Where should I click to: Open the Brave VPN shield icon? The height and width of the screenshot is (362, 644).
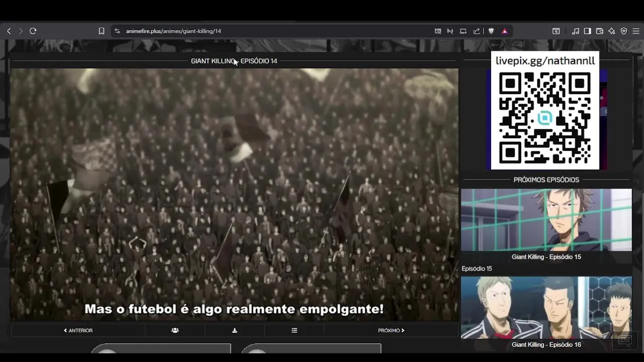click(x=624, y=31)
